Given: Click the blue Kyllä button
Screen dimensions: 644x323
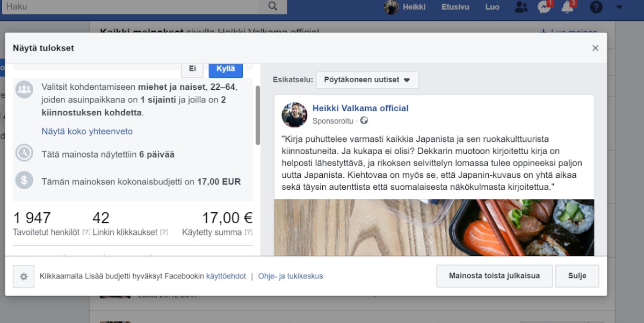Looking at the screenshot, I should (226, 69).
